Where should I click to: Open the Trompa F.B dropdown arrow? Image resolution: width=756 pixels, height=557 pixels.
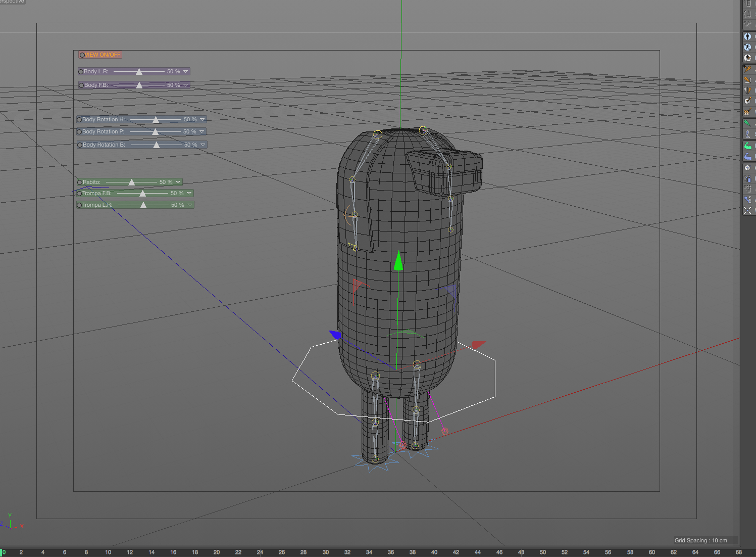(189, 194)
